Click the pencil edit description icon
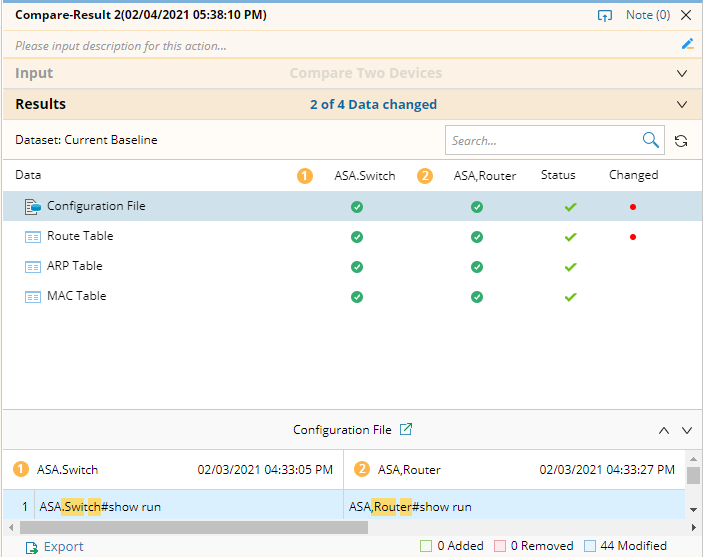The image size is (704, 557). pos(687,44)
